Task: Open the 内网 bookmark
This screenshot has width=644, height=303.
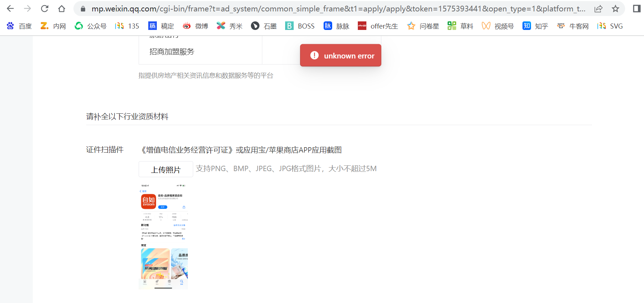Action: point(53,26)
